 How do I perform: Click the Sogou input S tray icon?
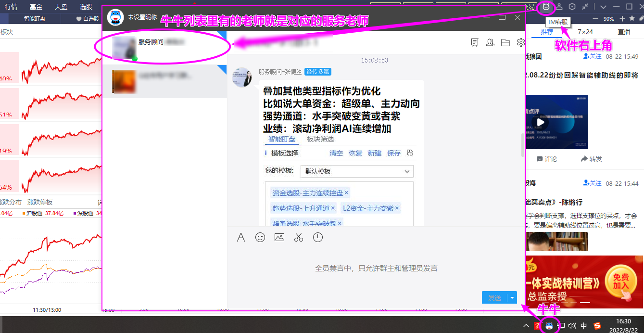point(597,326)
